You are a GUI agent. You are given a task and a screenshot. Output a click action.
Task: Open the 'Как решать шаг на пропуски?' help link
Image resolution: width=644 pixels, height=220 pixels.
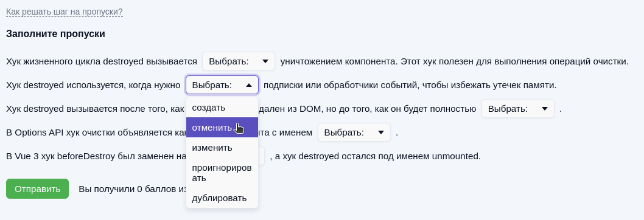(65, 12)
